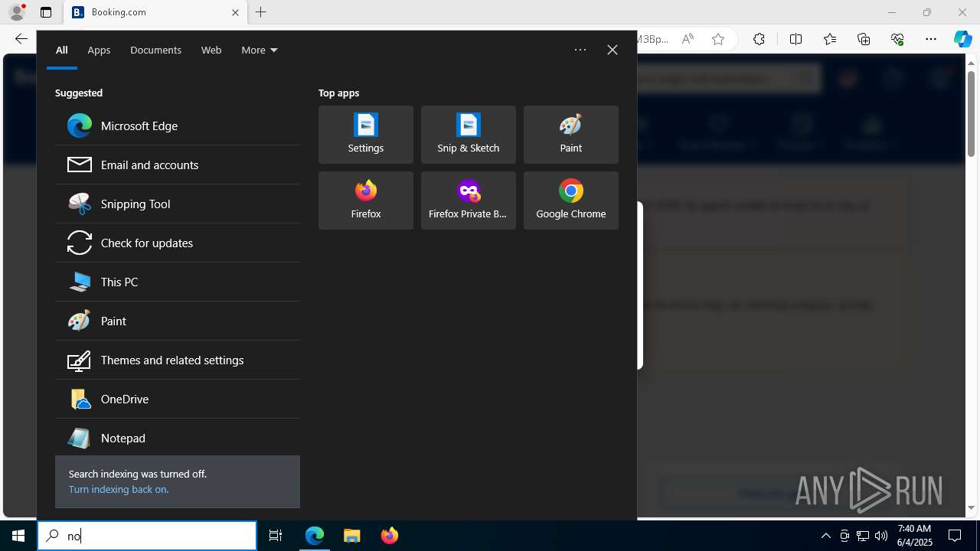This screenshot has height=551, width=980.
Task: Open Snip & Sketch tile
Action: click(469, 135)
